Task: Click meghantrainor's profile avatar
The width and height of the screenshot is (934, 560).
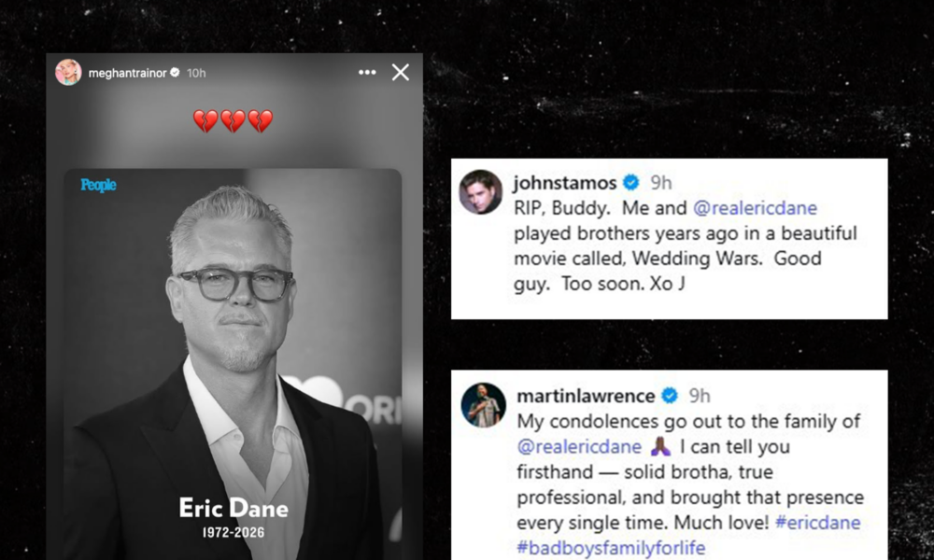Action: click(x=68, y=73)
